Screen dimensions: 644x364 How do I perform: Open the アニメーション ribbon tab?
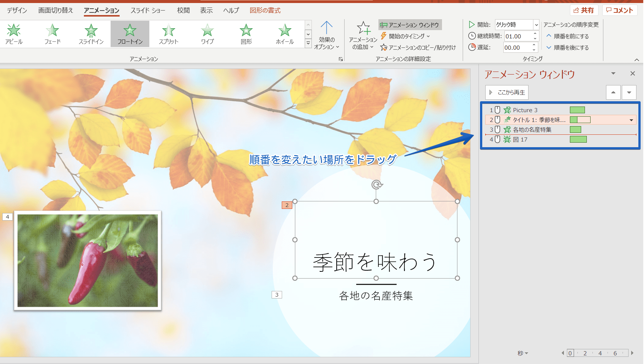pyautogui.click(x=102, y=10)
